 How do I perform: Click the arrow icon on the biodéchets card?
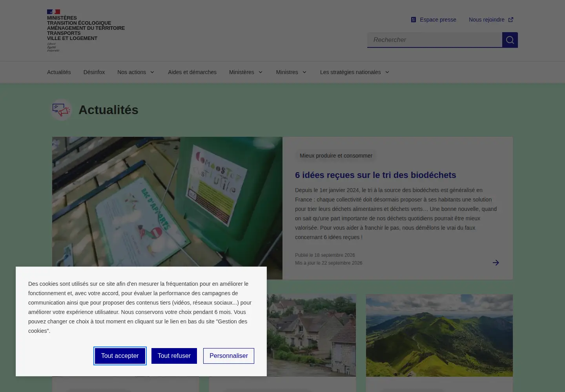point(496,263)
